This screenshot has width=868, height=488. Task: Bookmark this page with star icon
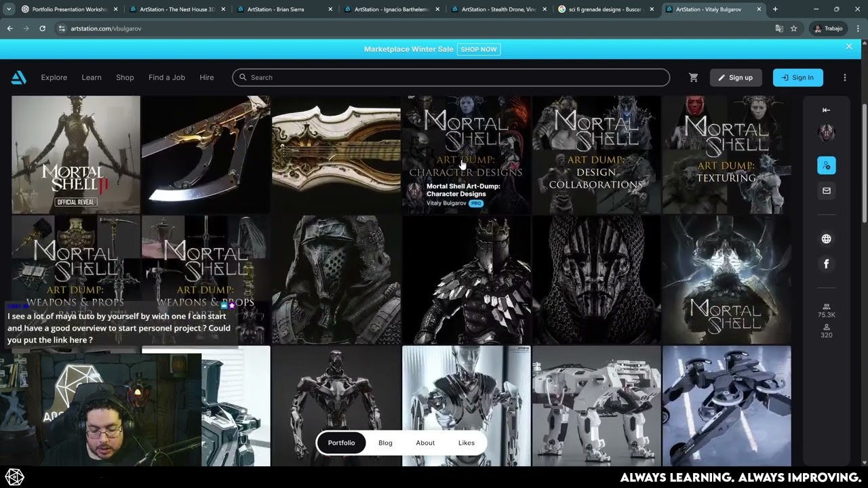click(793, 28)
